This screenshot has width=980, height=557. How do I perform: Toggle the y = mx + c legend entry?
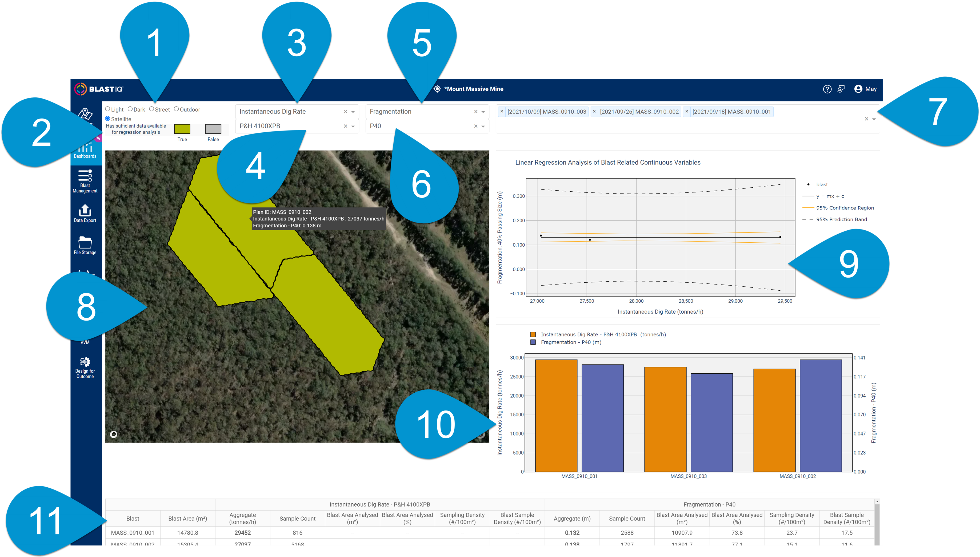(823, 196)
